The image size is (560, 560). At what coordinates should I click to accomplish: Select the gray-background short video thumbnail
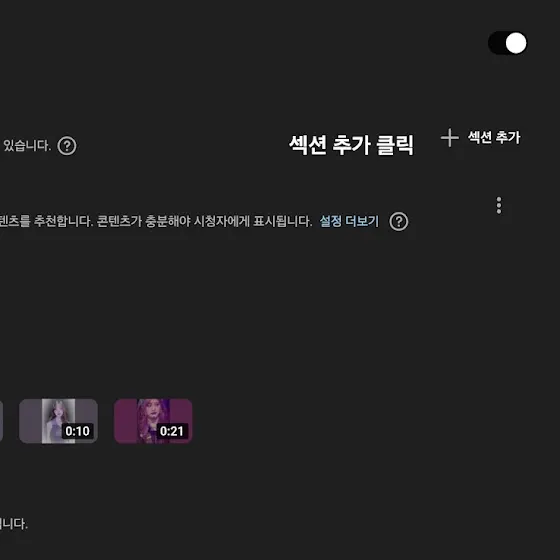point(58,421)
